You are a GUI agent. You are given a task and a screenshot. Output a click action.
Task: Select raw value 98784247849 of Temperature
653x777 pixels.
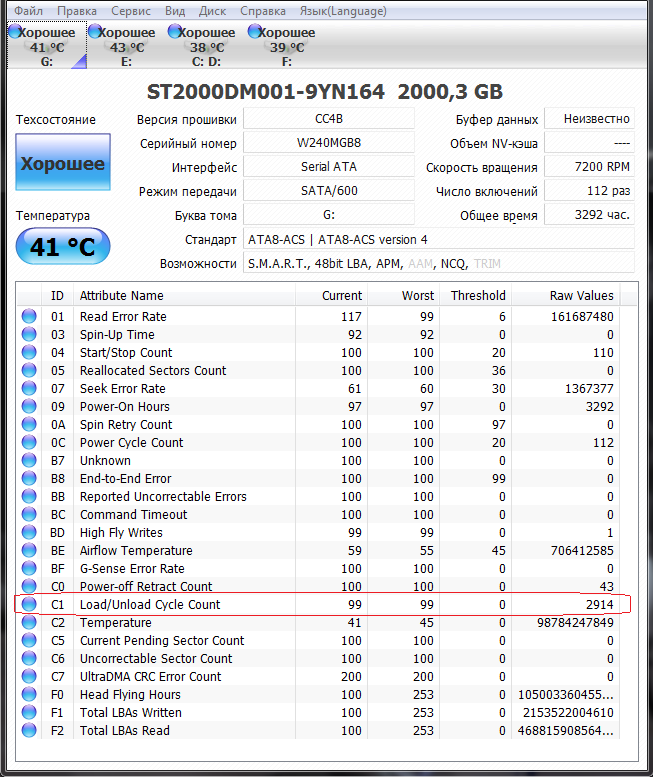pyautogui.click(x=575, y=622)
